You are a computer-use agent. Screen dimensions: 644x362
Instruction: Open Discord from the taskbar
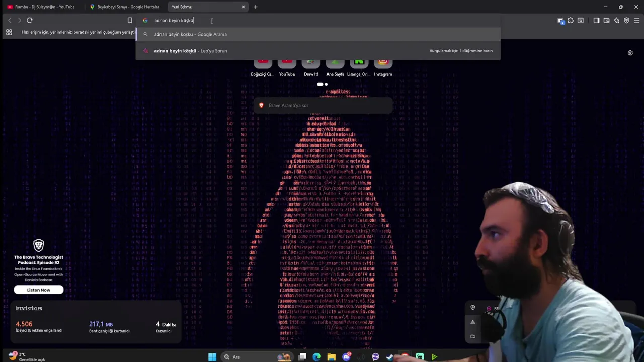(x=346, y=357)
